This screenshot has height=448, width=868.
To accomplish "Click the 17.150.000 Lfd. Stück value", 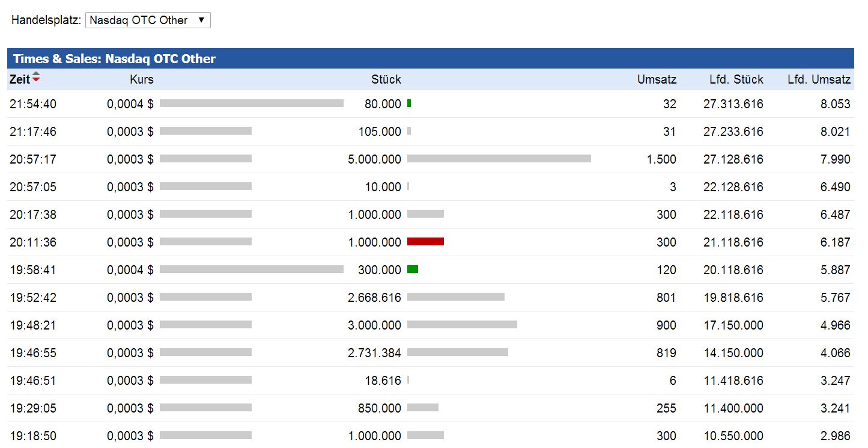I will 733,325.
